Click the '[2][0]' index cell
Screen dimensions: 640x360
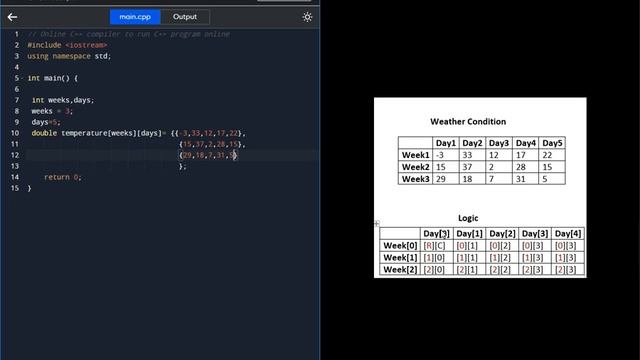click(x=436, y=269)
